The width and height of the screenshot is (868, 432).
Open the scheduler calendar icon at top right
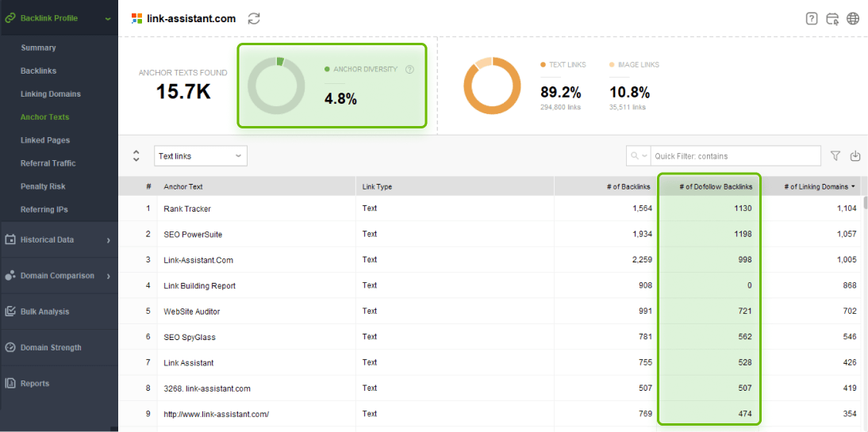point(832,18)
